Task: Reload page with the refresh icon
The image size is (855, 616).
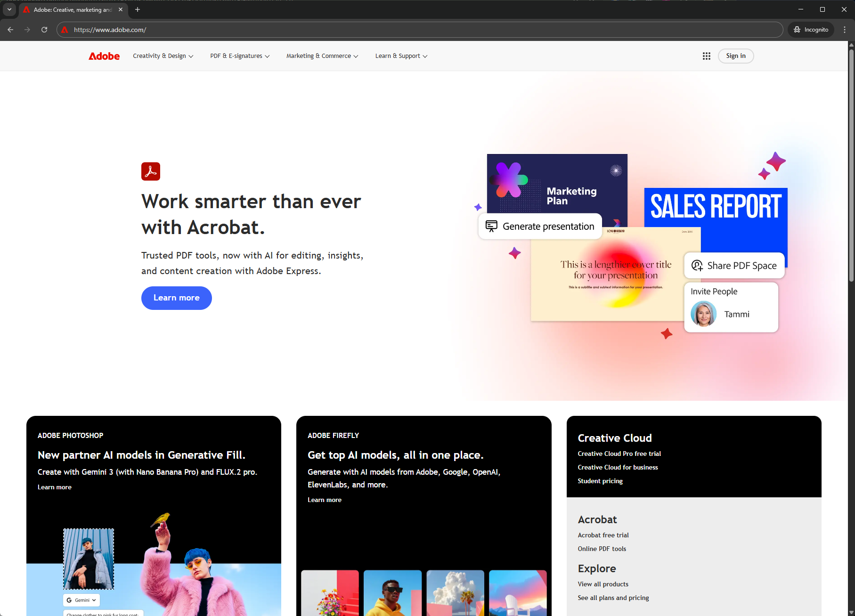Action: [x=44, y=30]
